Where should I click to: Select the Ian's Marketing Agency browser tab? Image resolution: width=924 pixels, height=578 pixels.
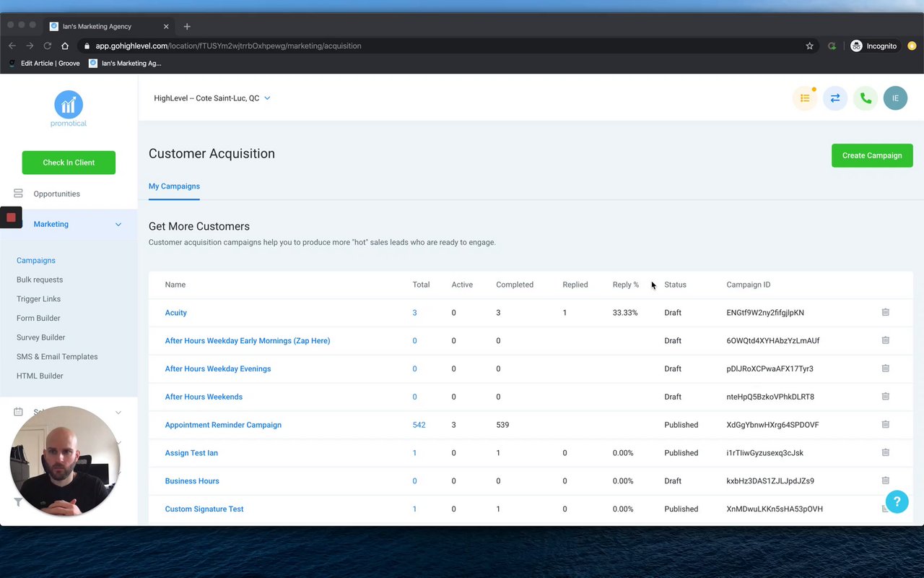point(108,27)
